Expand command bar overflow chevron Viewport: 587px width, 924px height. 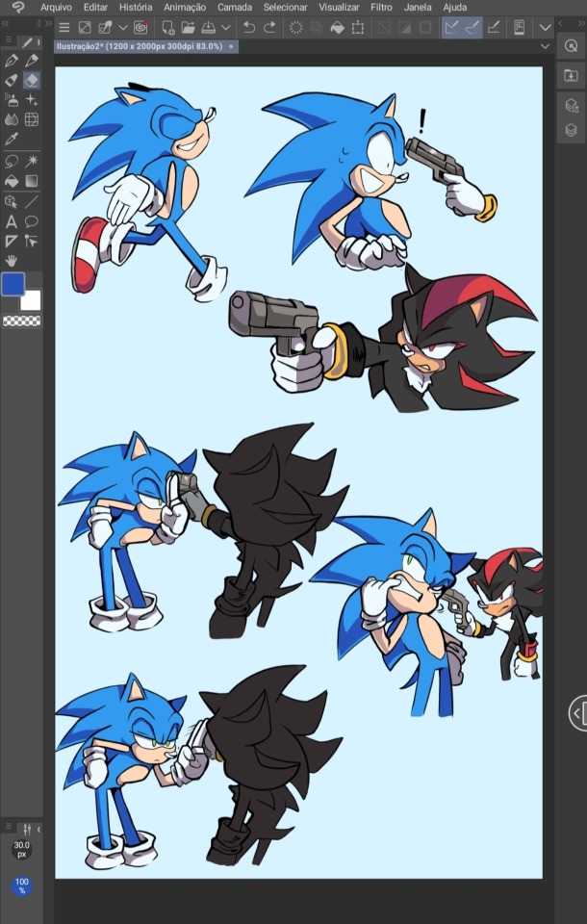(x=546, y=27)
